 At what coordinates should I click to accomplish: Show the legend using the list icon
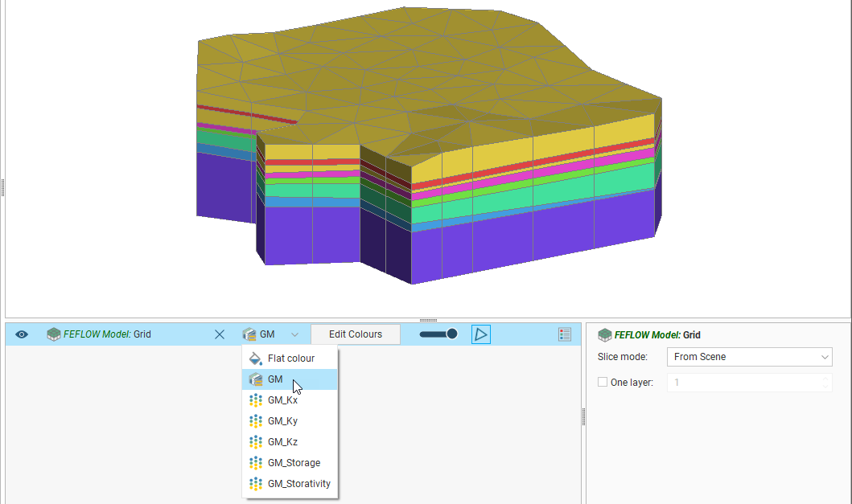(564, 334)
